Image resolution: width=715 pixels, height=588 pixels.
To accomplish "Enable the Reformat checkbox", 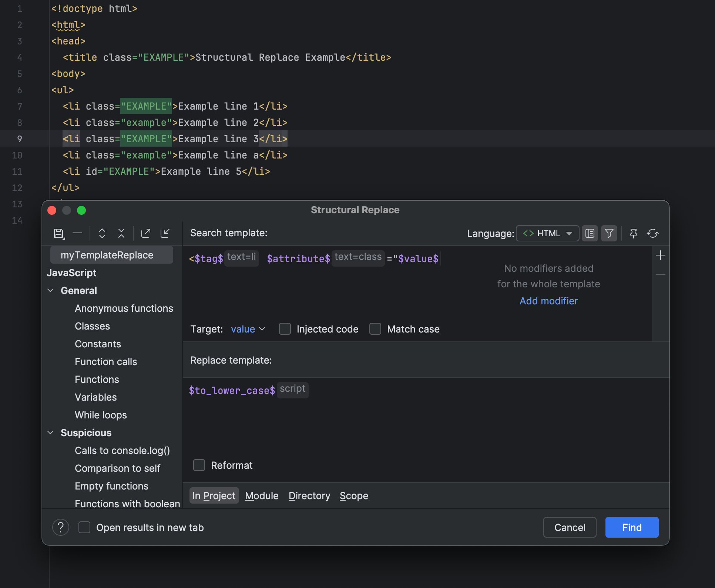I will point(199,465).
